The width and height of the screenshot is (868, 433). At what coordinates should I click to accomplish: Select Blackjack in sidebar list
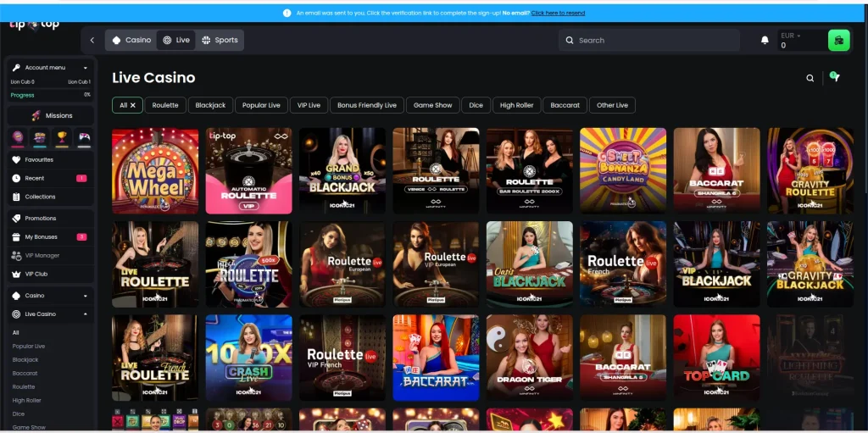pyautogui.click(x=25, y=360)
